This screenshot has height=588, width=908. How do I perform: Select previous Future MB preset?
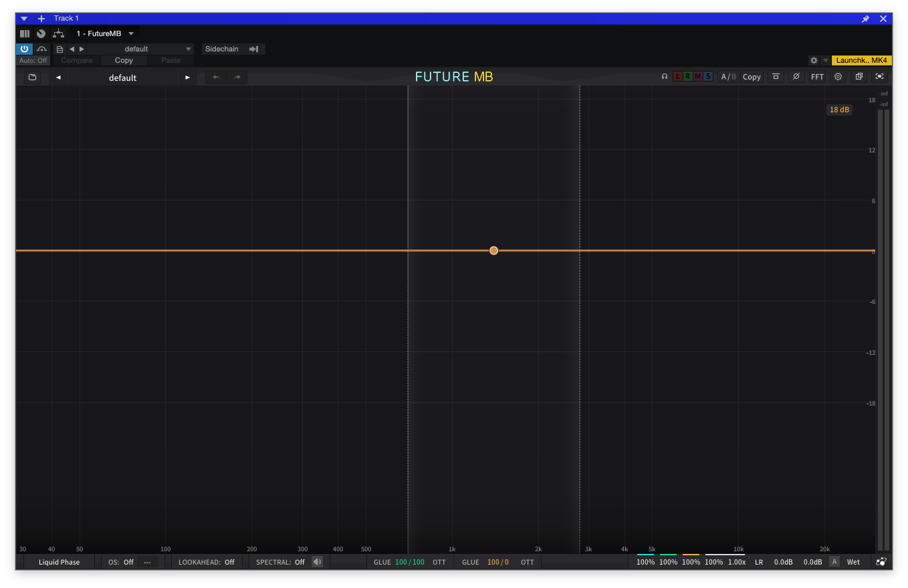58,78
